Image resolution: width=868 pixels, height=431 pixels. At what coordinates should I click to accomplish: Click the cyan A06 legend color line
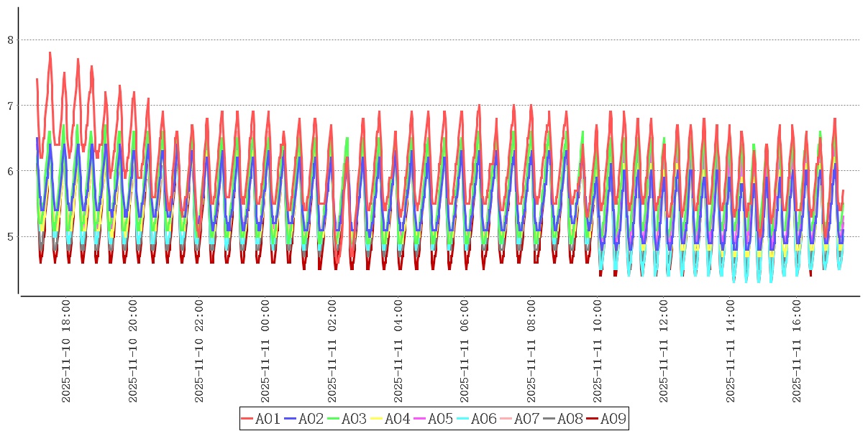click(x=463, y=419)
